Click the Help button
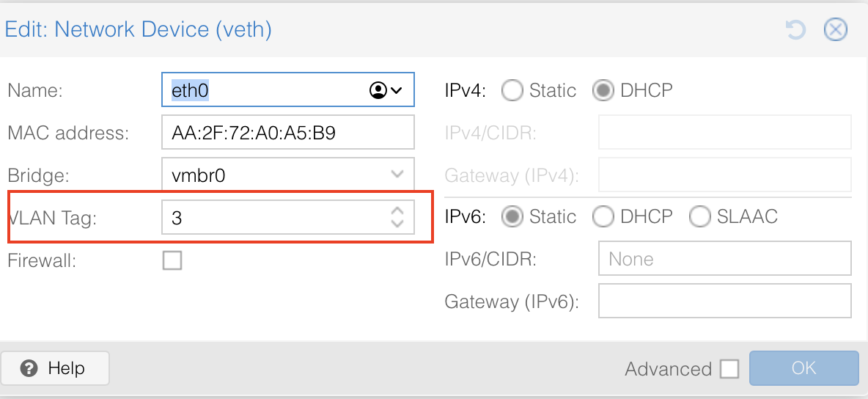The width and height of the screenshot is (868, 399). click(55, 368)
